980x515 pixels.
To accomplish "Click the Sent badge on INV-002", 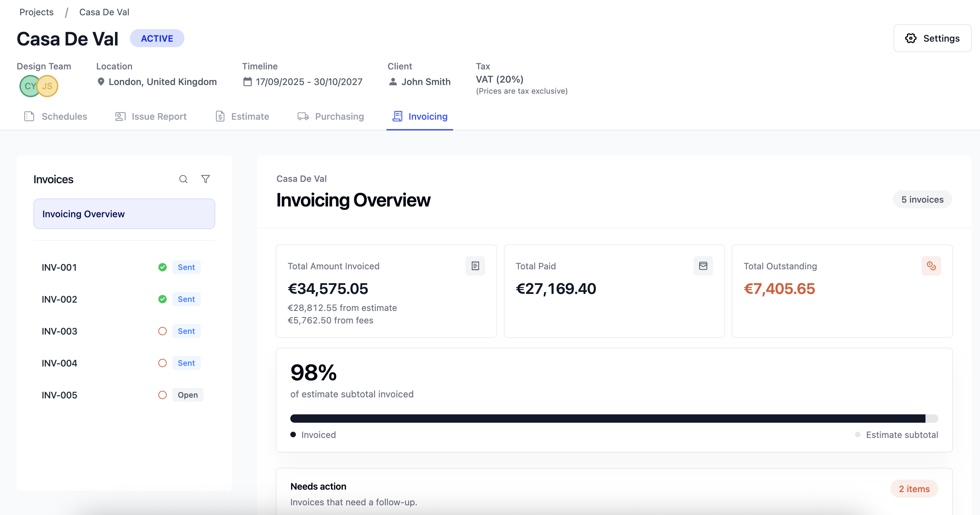I will point(186,299).
